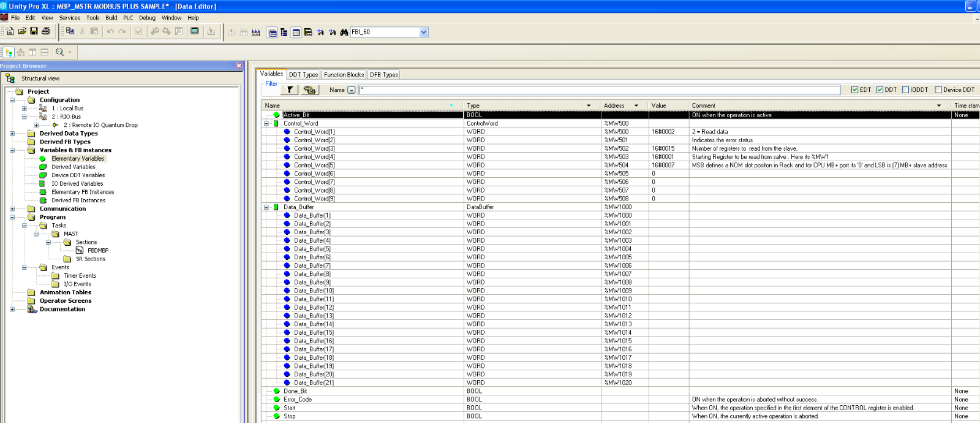Click the toolbar icon left of the binoculars
980x423 pixels.
333,32
